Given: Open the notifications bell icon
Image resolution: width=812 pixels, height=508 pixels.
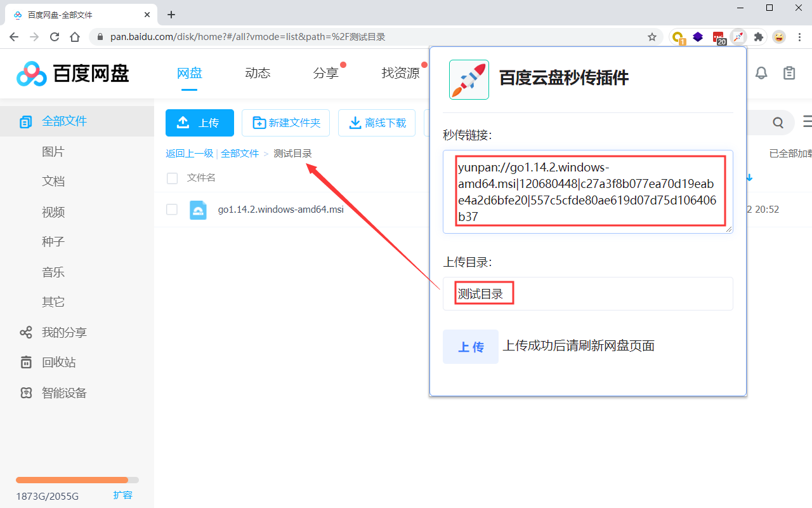Looking at the screenshot, I should [761, 73].
